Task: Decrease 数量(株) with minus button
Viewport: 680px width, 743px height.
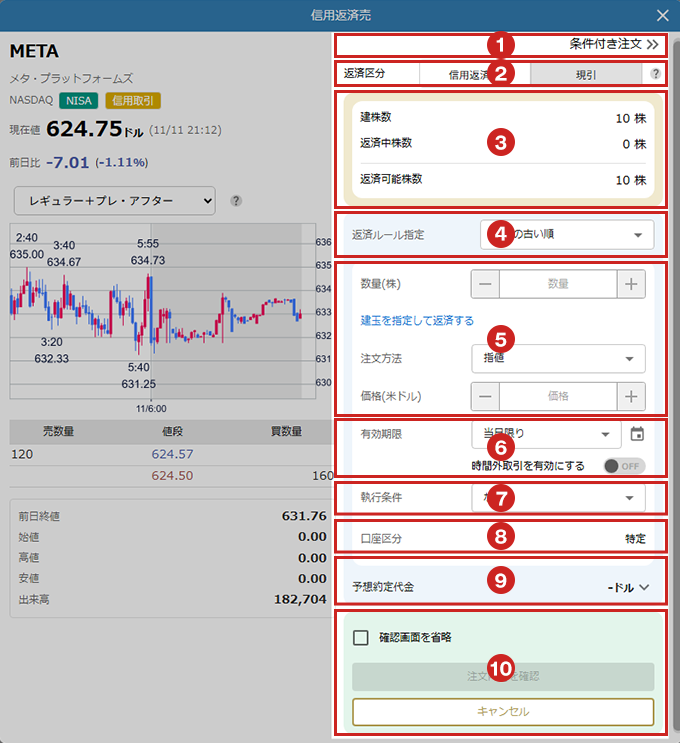Action: click(485, 284)
